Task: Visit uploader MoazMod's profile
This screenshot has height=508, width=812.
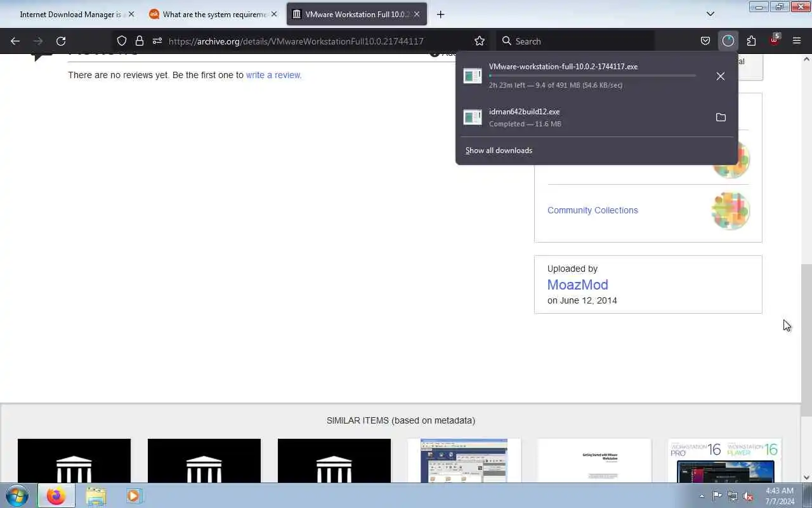Action: (577, 284)
